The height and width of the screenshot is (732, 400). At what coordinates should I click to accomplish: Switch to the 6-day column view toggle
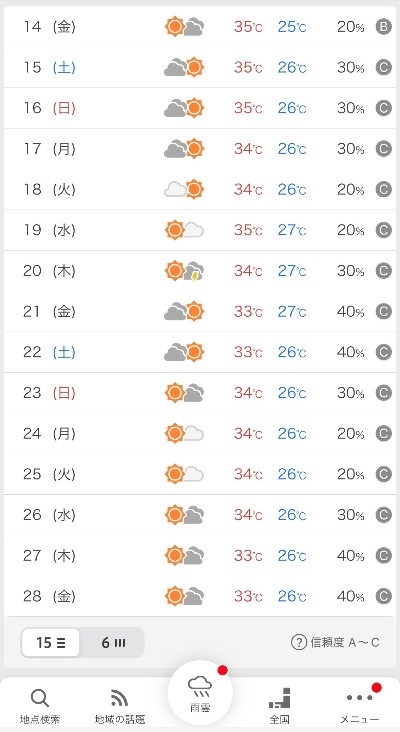[113, 643]
